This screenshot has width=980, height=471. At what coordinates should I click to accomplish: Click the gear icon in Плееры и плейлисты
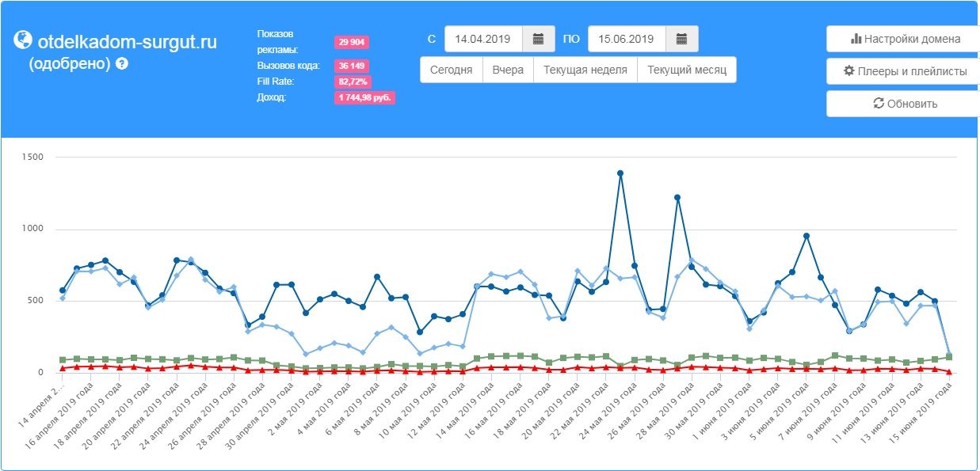[849, 71]
